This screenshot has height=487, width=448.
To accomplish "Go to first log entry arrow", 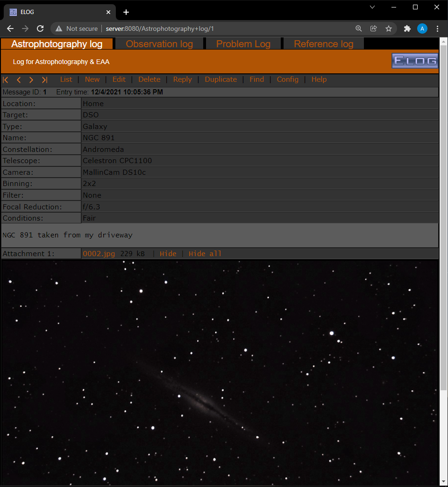I will [x=6, y=80].
